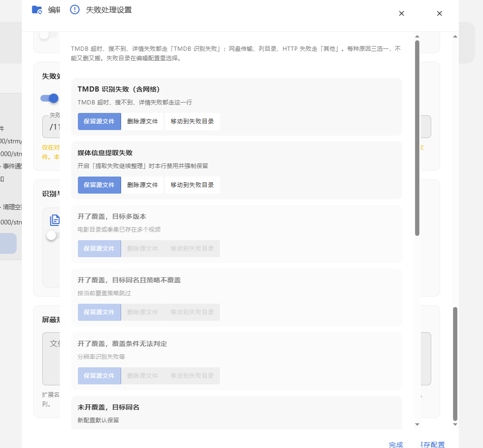Click 移动到失败目录 under 目标同名且策略不覆盖

(192, 312)
